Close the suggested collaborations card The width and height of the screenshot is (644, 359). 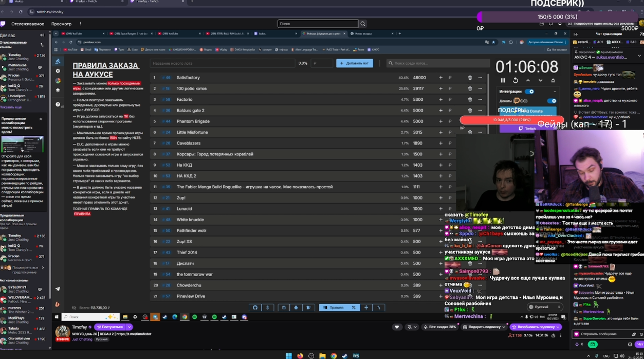point(41,119)
